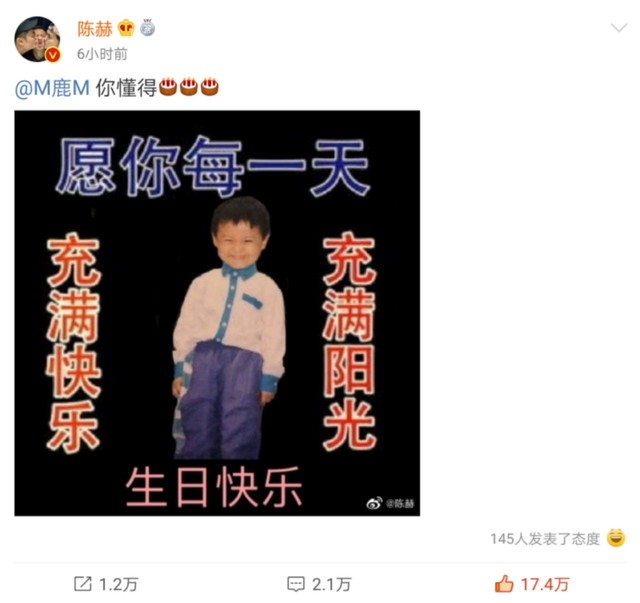
Task: Click the gold crown membership badge
Action: click(126, 29)
